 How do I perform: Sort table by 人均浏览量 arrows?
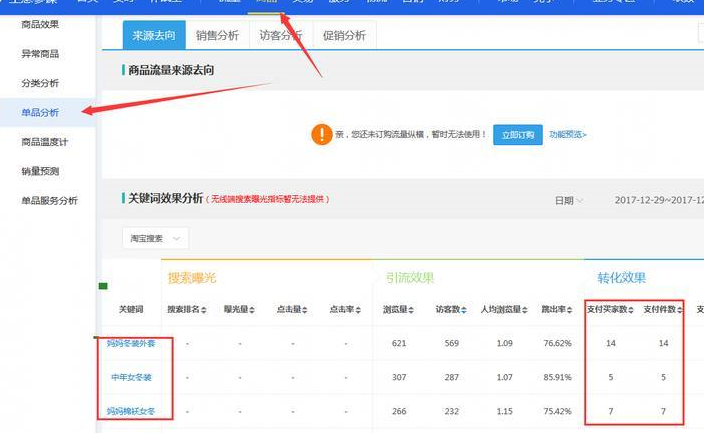[524, 310]
